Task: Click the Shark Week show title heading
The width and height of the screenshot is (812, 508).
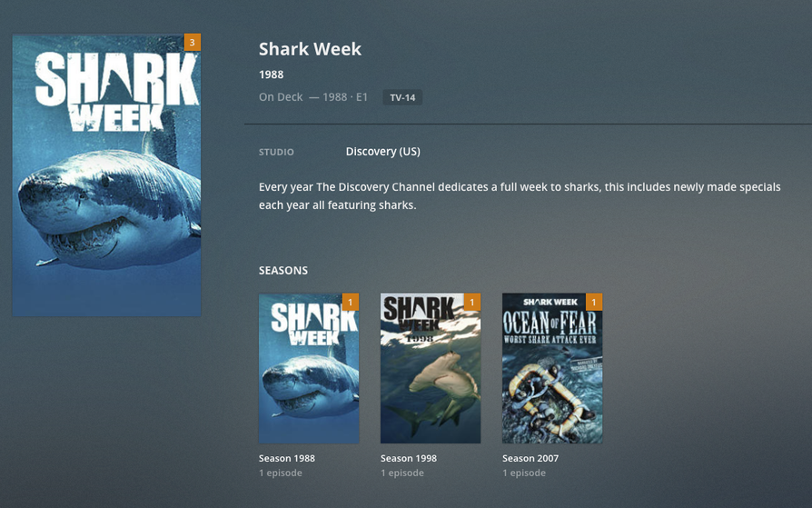Action: tap(311, 49)
